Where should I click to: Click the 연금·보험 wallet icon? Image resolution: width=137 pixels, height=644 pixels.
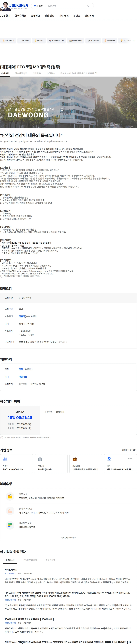click(10, 497)
